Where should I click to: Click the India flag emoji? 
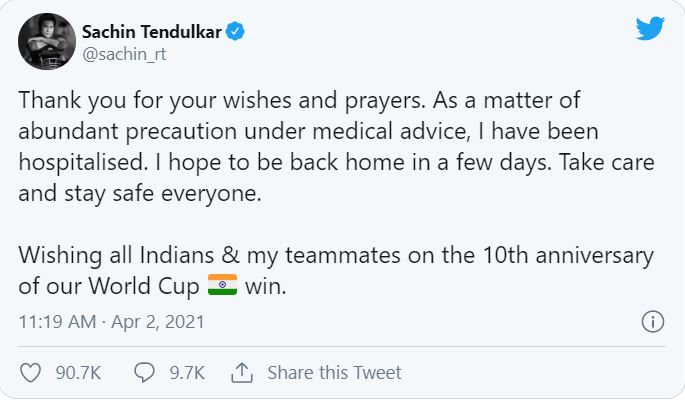222,285
